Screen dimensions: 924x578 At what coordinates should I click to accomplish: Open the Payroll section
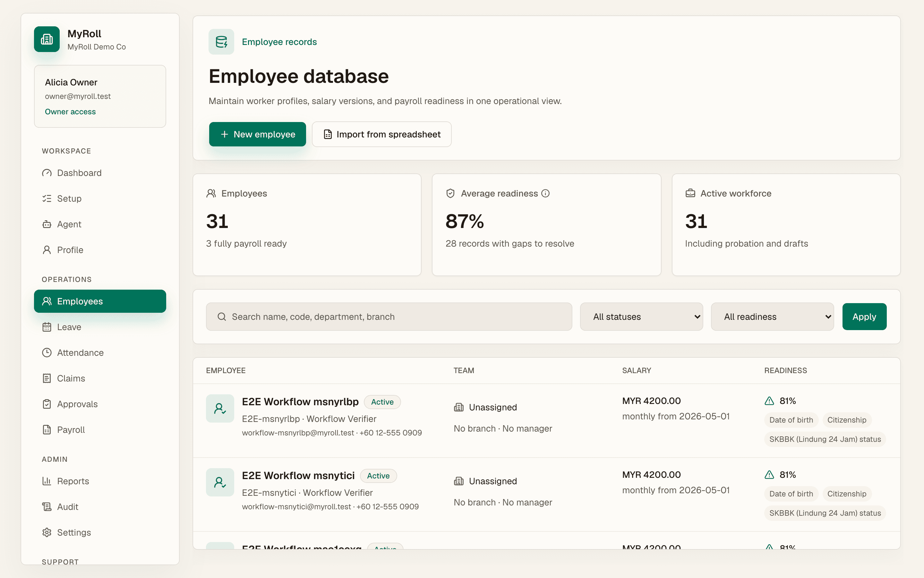coord(100,430)
